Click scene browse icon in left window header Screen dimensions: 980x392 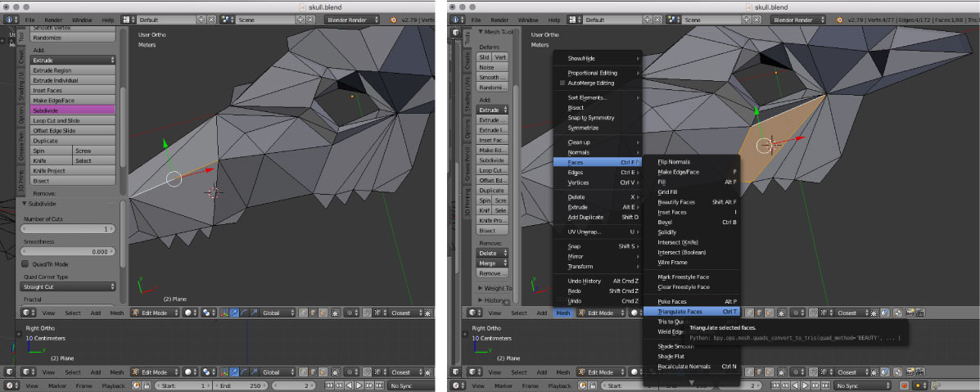click(x=226, y=20)
